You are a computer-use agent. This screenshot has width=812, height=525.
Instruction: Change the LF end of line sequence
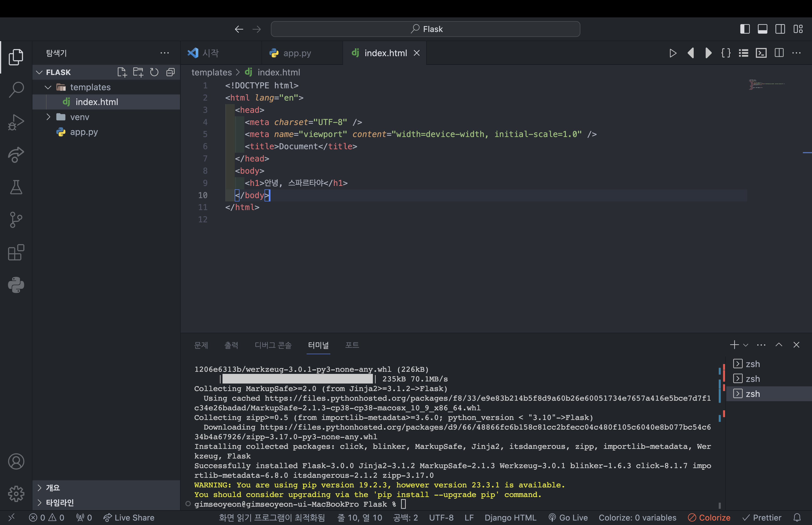(469, 517)
